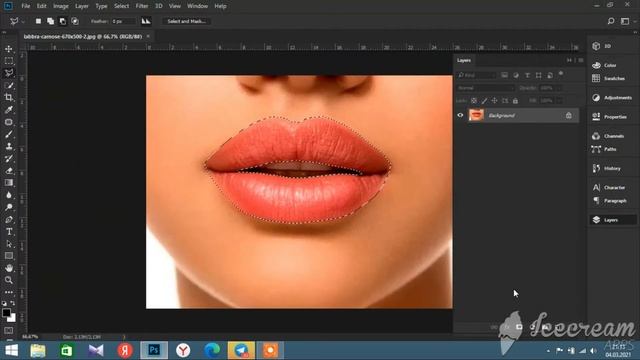Select the Clone Stamp tool
Viewport: 640px width, 360px height.
tap(9, 146)
